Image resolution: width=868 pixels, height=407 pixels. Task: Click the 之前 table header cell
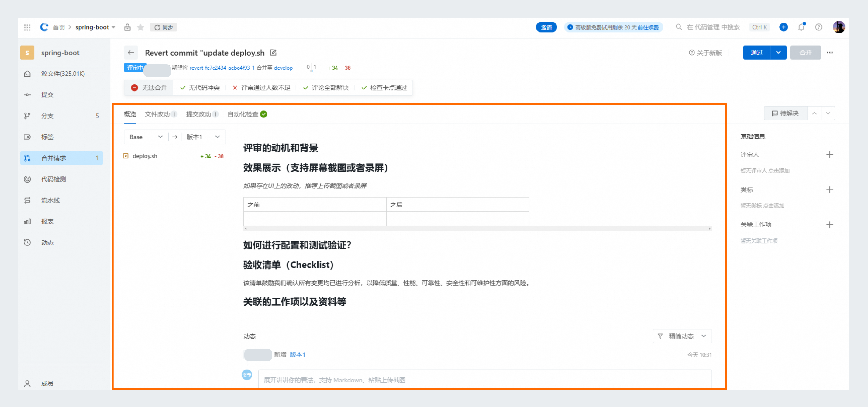[x=315, y=205]
